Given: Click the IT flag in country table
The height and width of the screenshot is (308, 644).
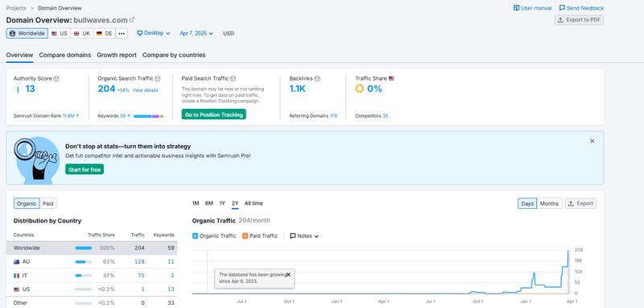Looking at the screenshot, I should click(16, 276).
